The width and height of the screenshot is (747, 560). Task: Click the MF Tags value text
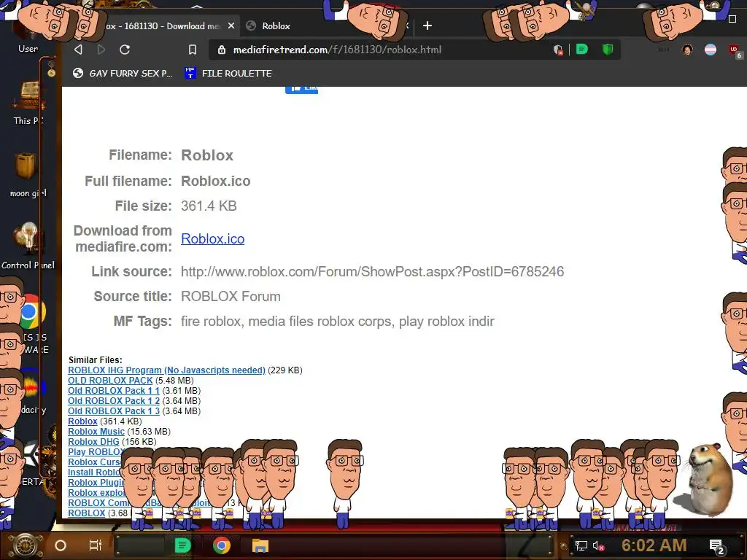pyautogui.click(x=337, y=321)
